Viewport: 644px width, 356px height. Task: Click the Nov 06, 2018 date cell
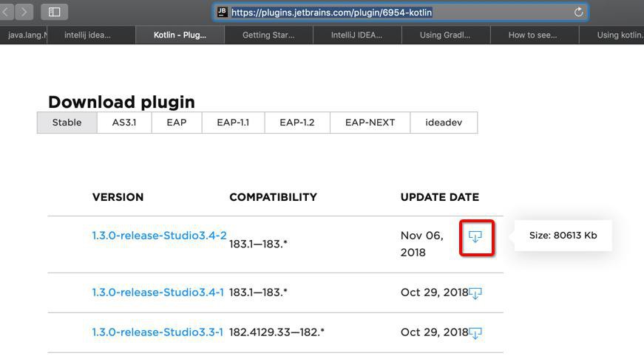(x=422, y=244)
